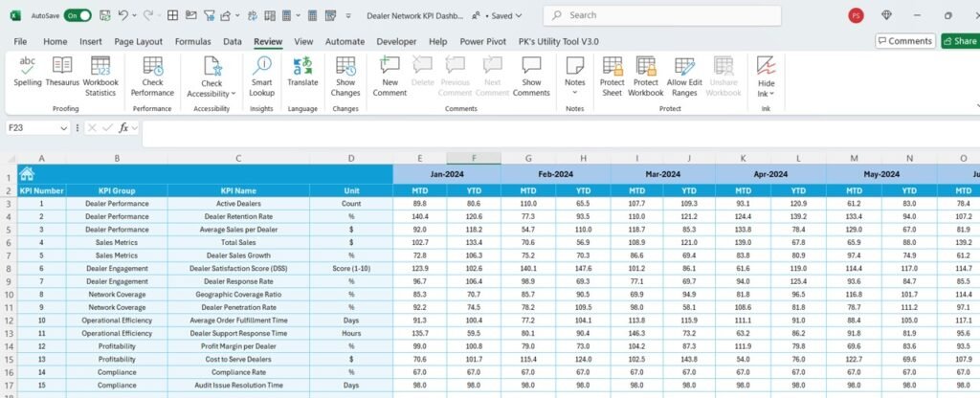980x398 pixels.
Task: Click the home icon in cell A1
Action: (x=27, y=174)
